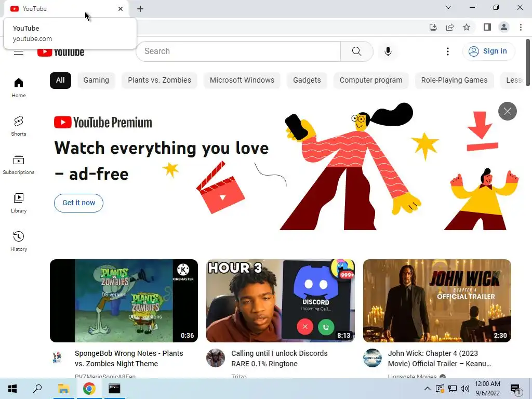Open the YouTube hamburger guide menu
The image size is (532, 399).
pyautogui.click(x=19, y=52)
